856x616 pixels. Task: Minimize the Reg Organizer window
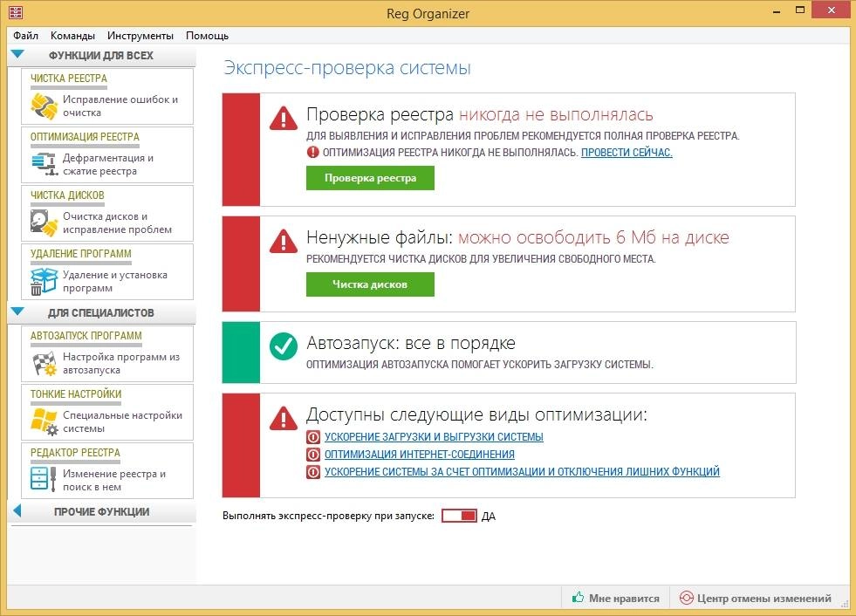click(x=777, y=11)
